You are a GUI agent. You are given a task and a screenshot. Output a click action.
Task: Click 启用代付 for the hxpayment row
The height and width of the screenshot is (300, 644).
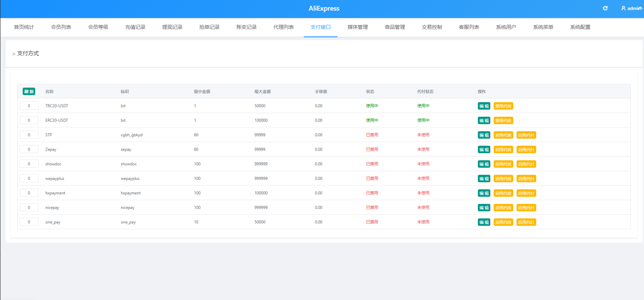click(526, 193)
